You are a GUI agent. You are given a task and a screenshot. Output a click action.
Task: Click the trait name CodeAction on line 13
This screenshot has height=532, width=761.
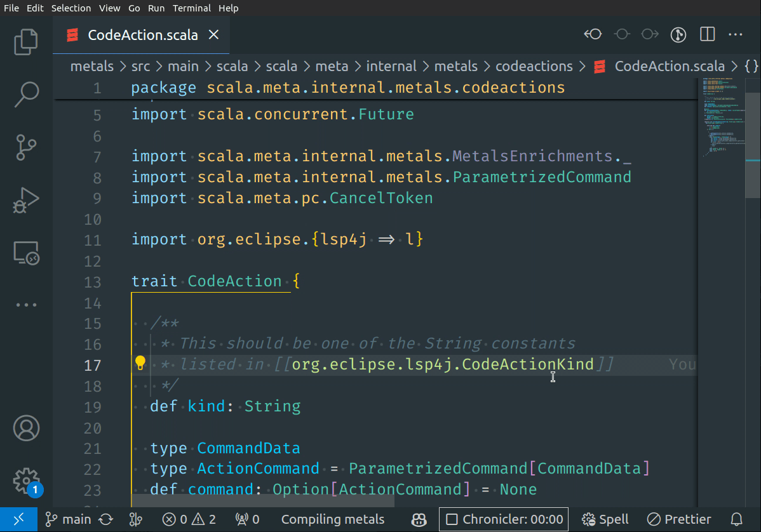[x=234, y=281]
